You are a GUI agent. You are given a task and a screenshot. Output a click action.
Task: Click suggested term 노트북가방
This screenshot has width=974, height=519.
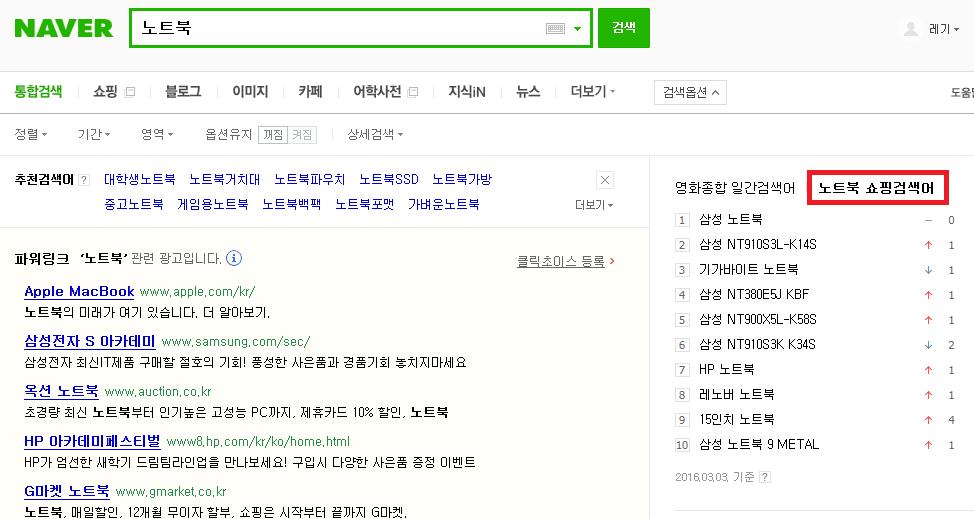462,179
